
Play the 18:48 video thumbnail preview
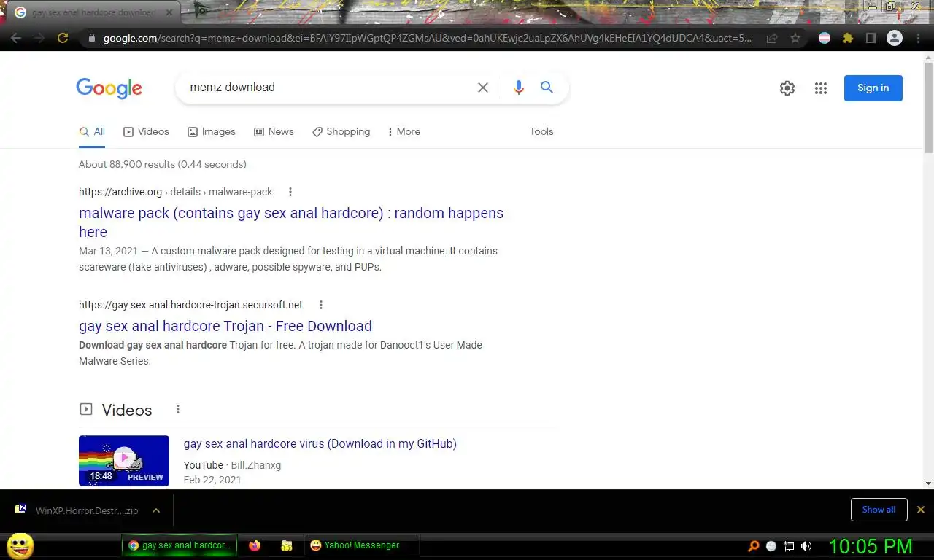click(124, 461)
